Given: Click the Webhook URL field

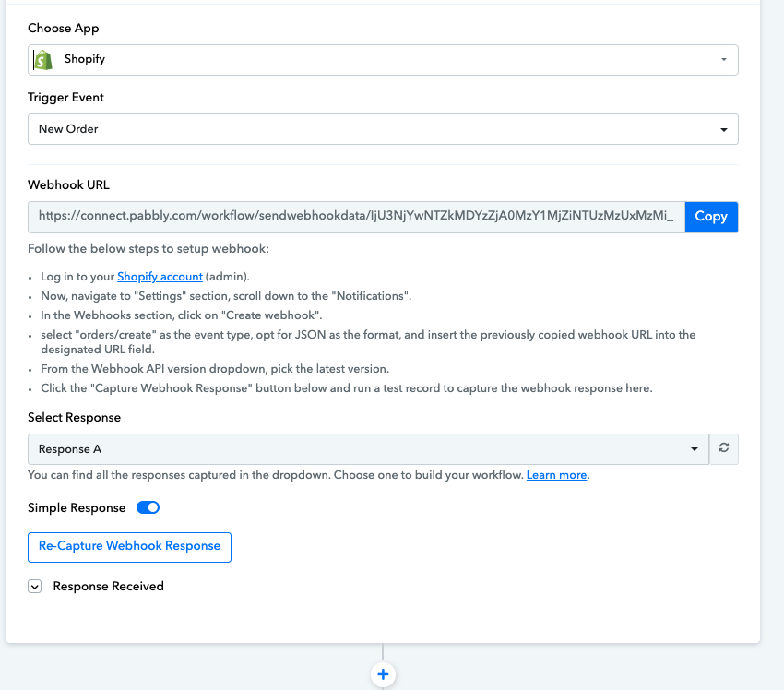Looking at the screenshot, I should tap(357, 217).
